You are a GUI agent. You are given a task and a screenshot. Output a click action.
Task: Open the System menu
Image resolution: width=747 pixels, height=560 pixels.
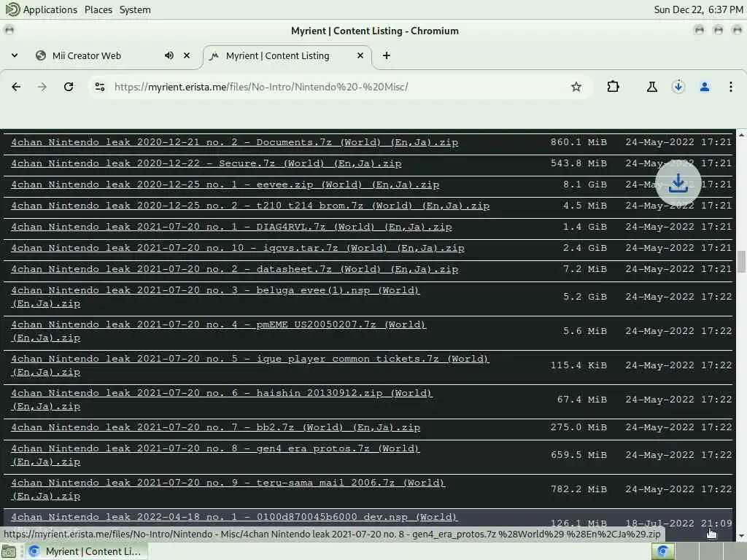[x=135, y=9]
